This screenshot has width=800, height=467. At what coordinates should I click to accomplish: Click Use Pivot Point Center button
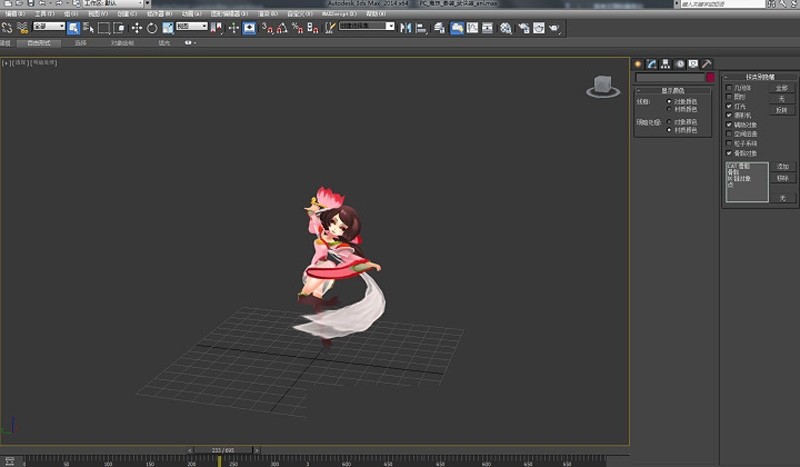217,28
